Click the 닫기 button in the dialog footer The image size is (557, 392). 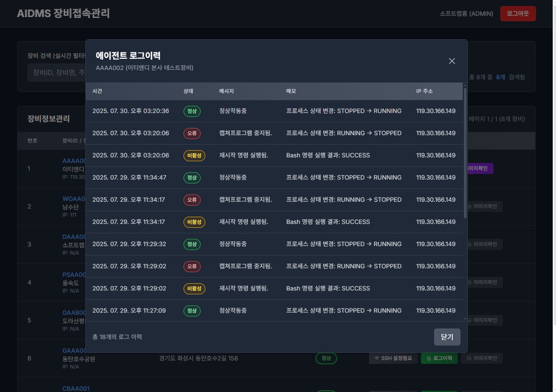pos(447,337)
